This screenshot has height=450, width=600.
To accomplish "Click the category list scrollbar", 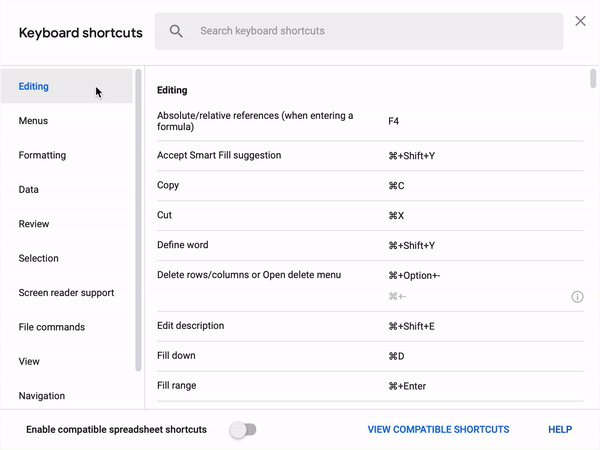I will click(138, 220).
